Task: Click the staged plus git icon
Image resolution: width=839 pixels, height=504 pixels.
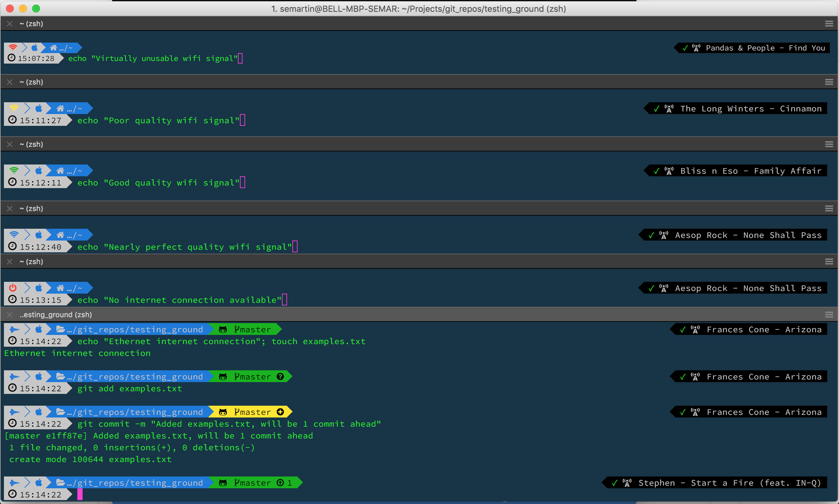Action: (x=280, y=412)
